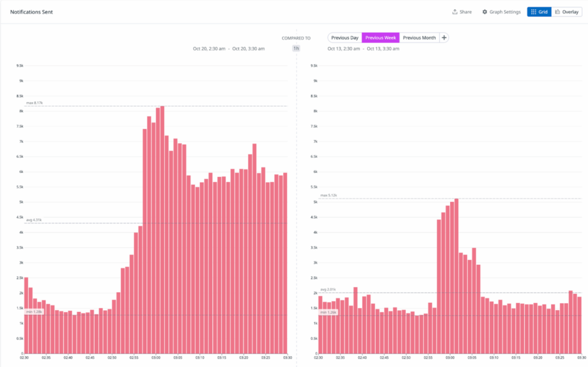Click the avg 2.01k marker label

tap(328, 289)
